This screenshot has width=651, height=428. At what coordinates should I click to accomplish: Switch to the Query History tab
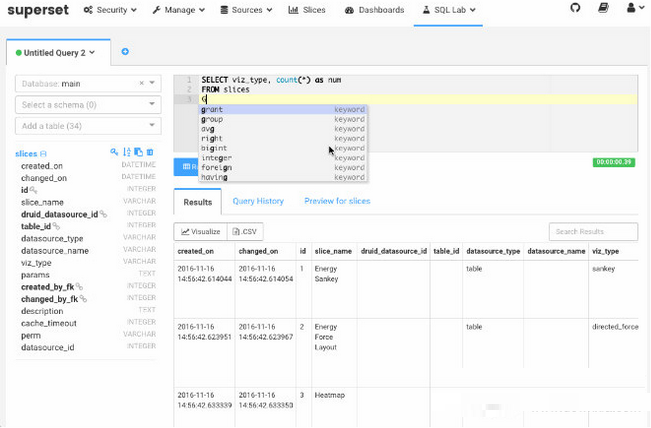pyautogui.click(x=258, y=201)
